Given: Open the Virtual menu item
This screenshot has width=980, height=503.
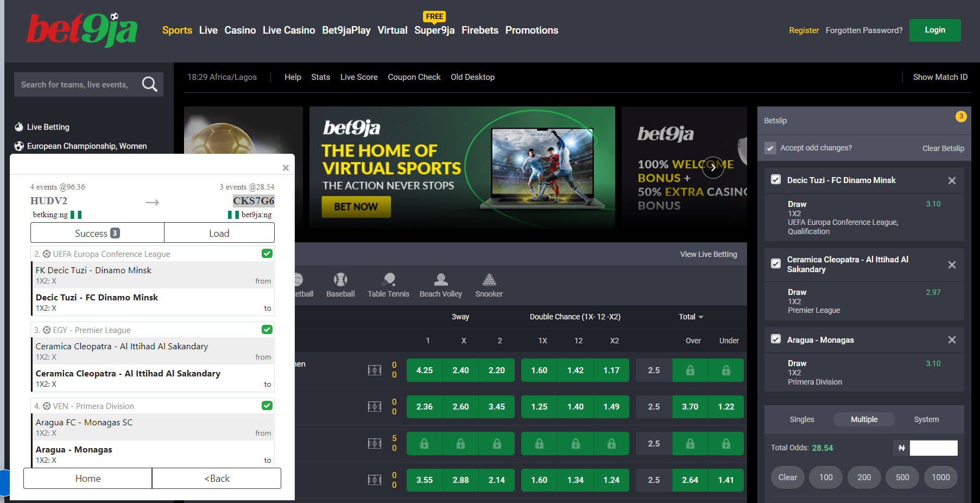Looking at the screenshot, I should point(392,30).
